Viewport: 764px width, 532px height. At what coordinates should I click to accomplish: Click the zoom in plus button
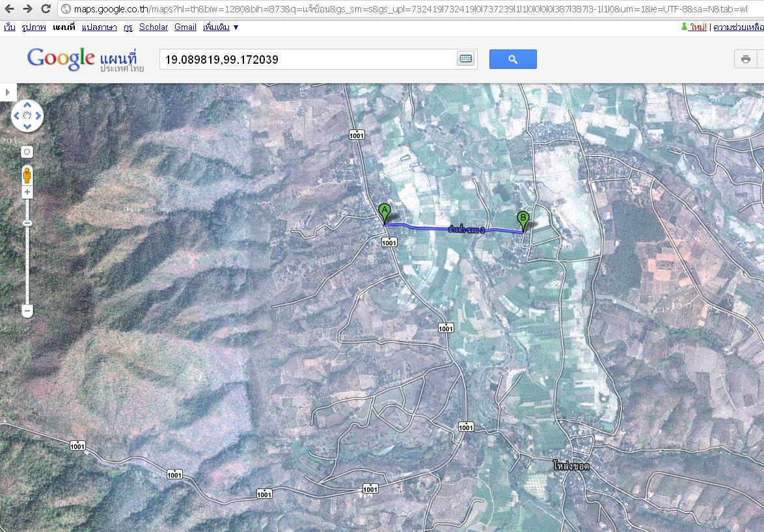coord(27,193)
